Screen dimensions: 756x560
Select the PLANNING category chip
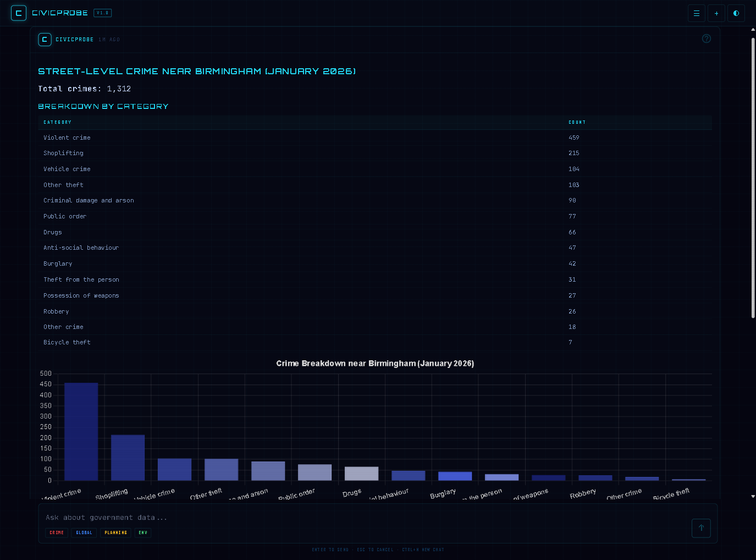click(115, 532)
